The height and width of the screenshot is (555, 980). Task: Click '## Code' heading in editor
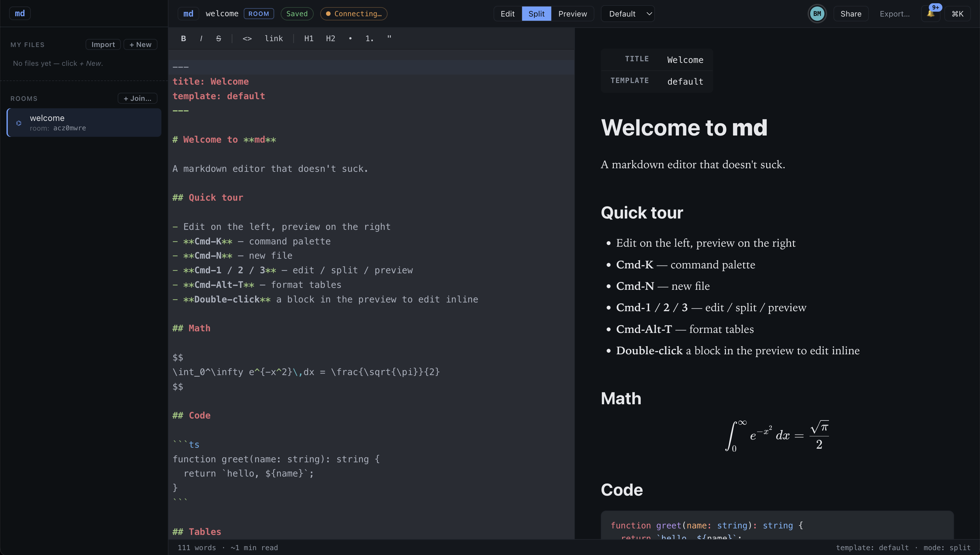191,416
